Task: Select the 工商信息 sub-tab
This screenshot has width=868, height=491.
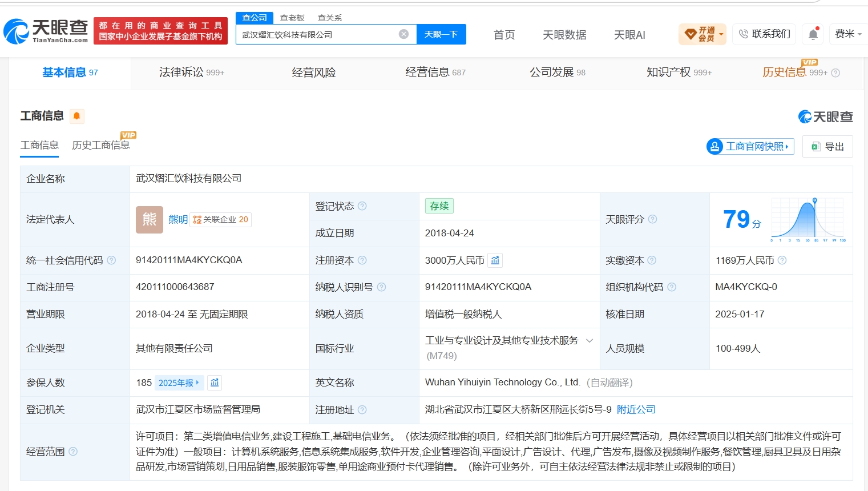Action: coord(39,145)
